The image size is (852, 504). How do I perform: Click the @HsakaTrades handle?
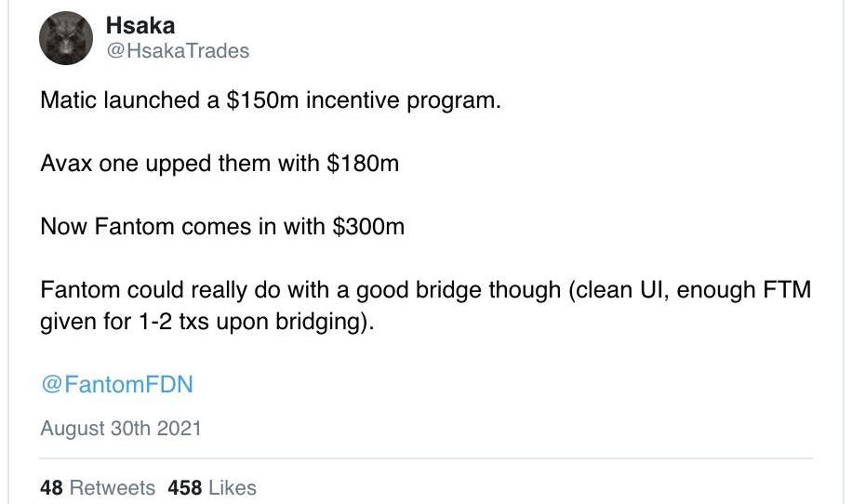tap(178, 51)
